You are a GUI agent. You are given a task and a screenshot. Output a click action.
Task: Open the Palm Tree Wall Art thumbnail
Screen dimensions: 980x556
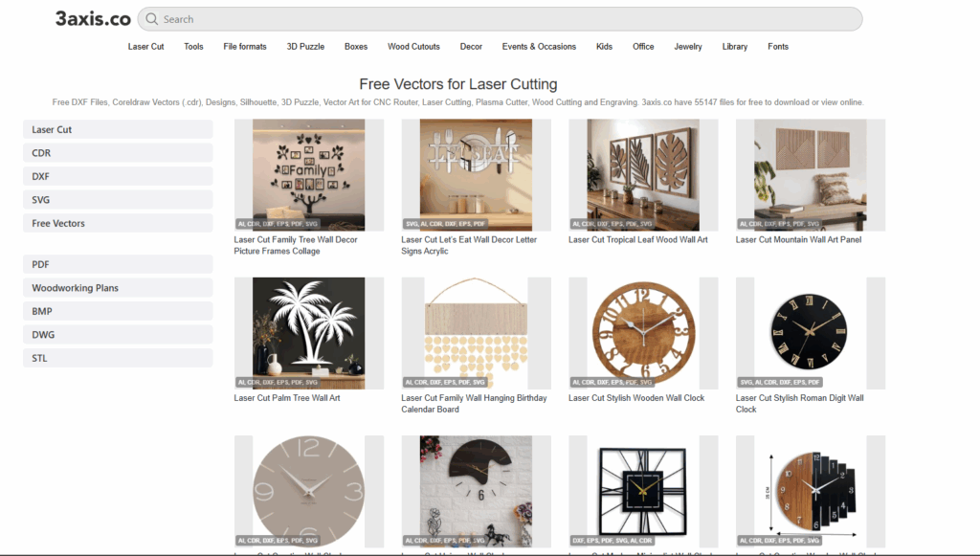point(309,333)
